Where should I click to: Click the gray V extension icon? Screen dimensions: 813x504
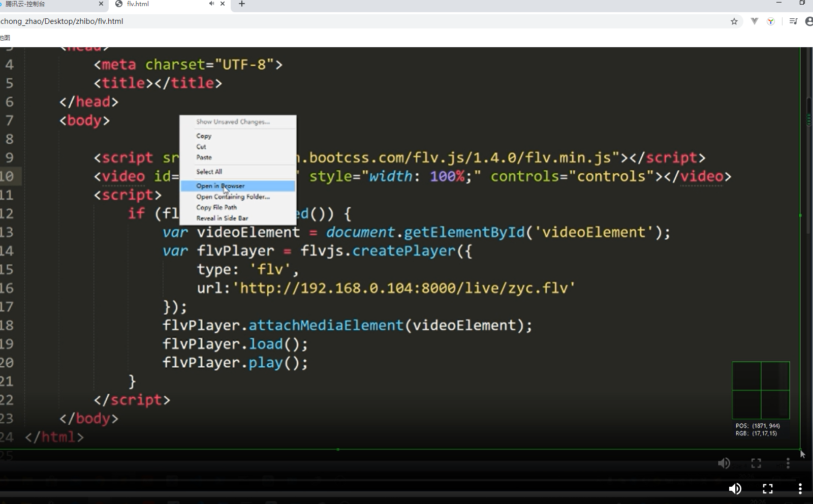tap(755, 21)
